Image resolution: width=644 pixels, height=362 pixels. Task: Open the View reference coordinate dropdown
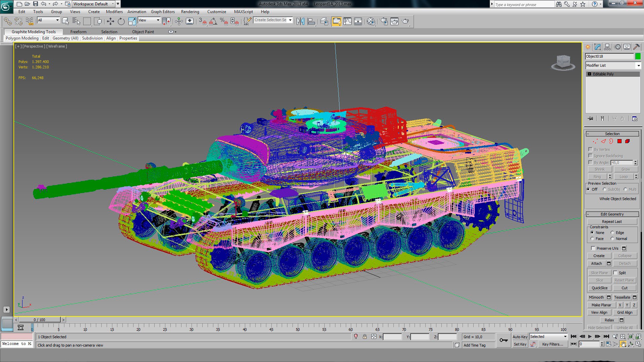149,20
